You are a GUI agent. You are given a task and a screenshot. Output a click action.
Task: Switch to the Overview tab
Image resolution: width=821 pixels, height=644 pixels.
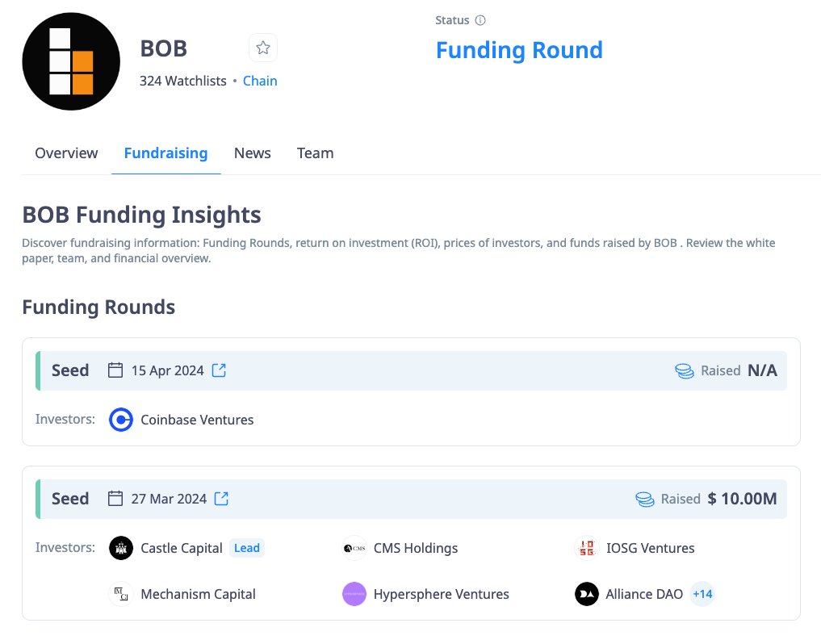click(66, 153)
